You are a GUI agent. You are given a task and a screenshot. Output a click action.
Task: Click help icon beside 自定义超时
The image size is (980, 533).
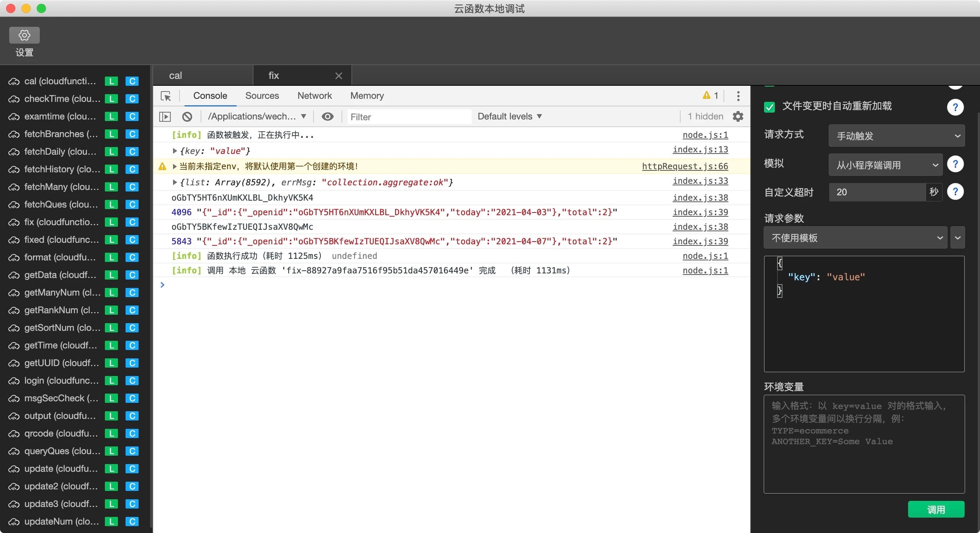(955, 191)
